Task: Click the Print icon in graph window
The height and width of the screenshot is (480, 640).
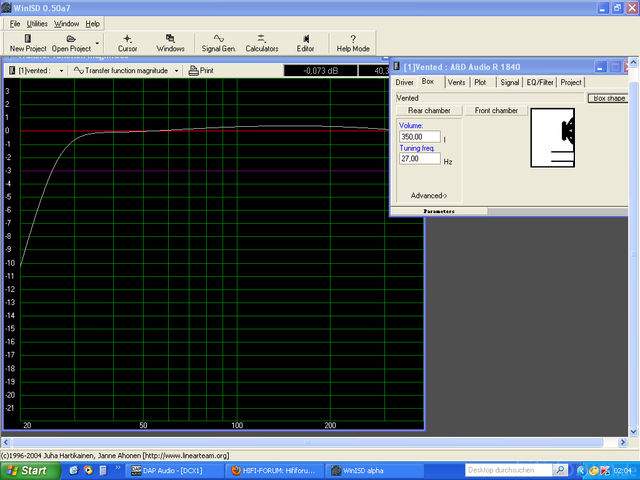Action: [201, 71]
